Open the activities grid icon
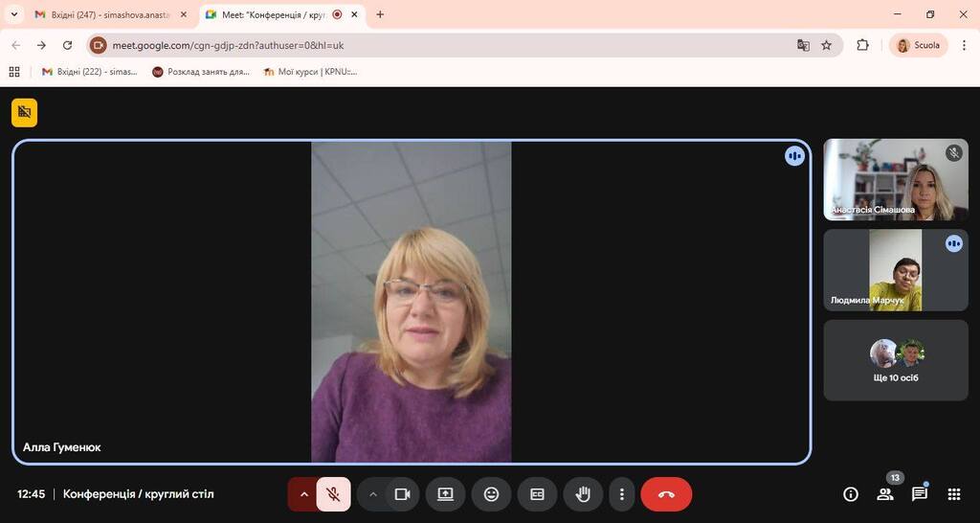Screen dimensions: 980x523 953,494
